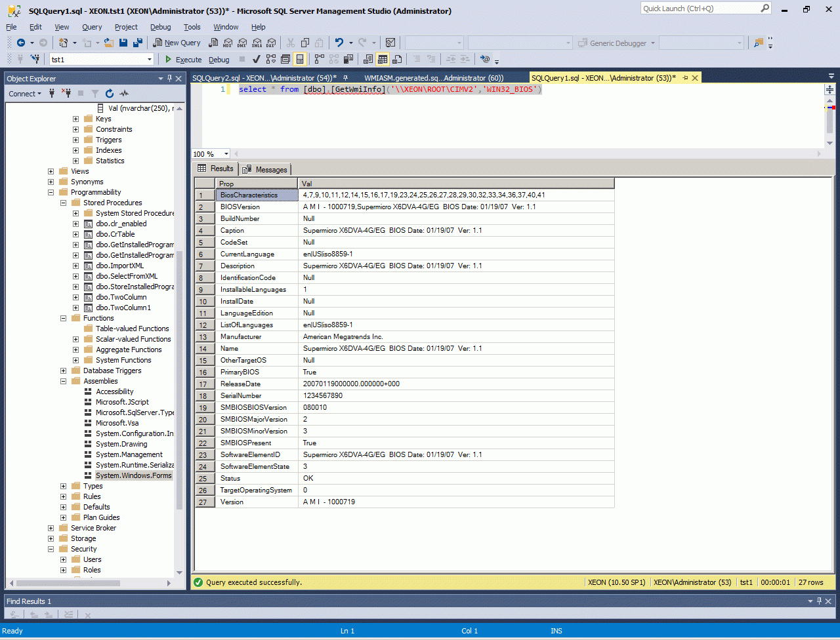
Task: Switch output to Results to Grid
Action: click(383, 59)
